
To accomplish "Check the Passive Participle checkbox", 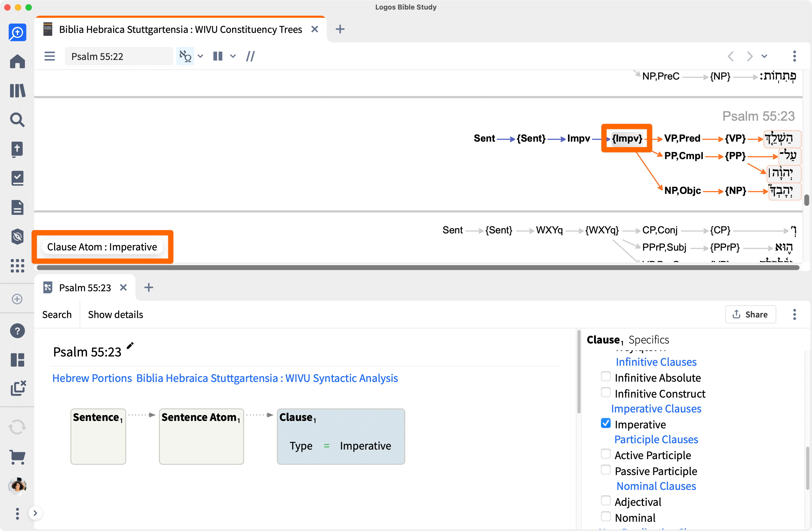I will (606, 470).
